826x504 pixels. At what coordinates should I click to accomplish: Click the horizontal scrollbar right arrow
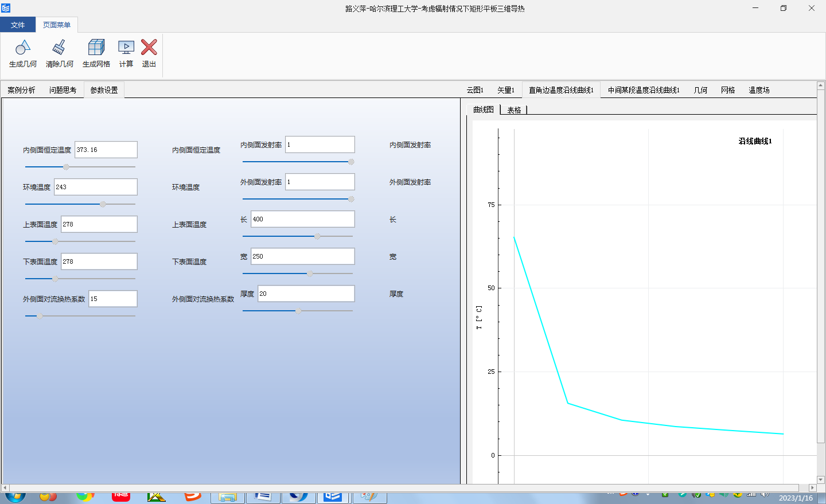pos(812,488)
